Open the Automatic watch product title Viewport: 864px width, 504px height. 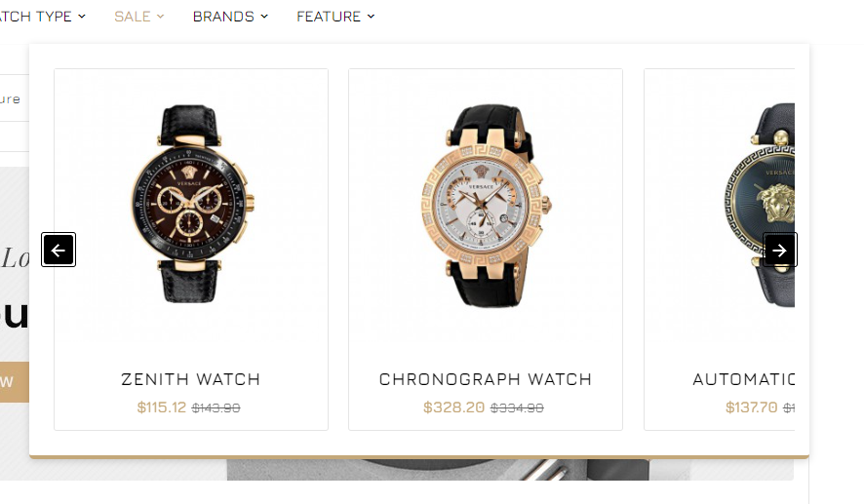pos(743,379)
